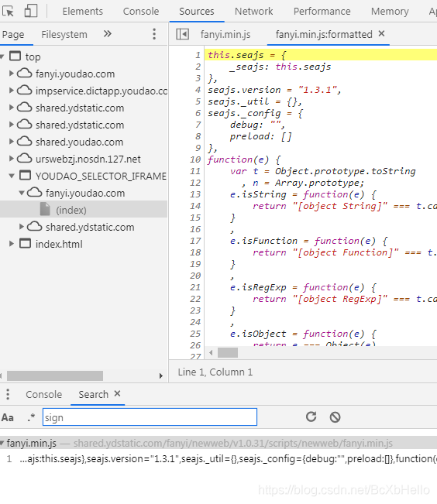This screenshot has height=504, width=437.
Task: Click the editor scroll-left arrow
Action: click(x=211, y=352)
